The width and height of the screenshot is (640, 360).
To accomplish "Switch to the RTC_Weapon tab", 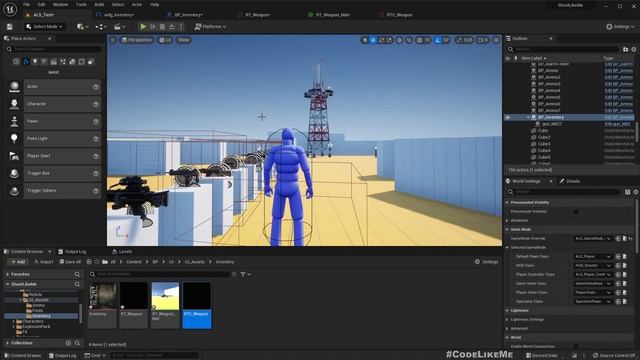I will (x=399, y=15).
